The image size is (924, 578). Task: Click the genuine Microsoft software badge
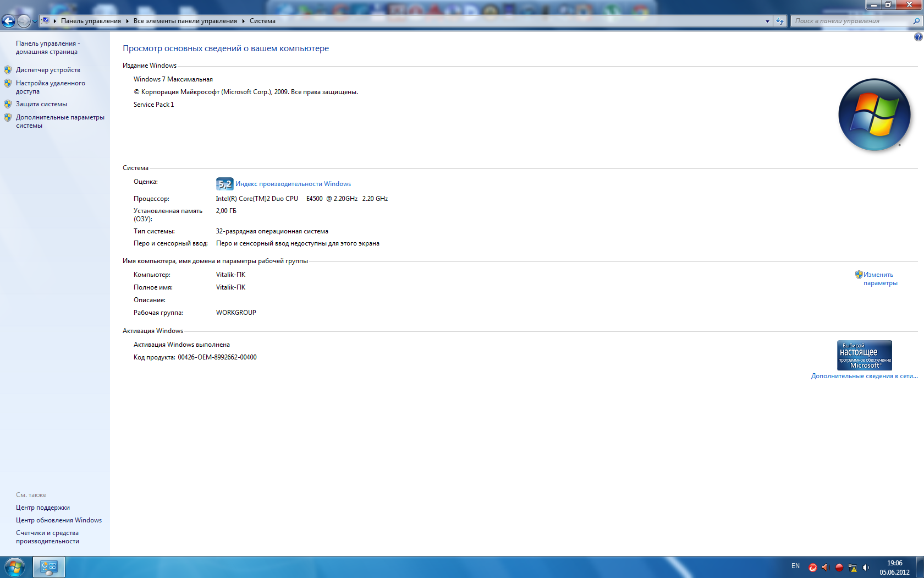pos(865,355)
